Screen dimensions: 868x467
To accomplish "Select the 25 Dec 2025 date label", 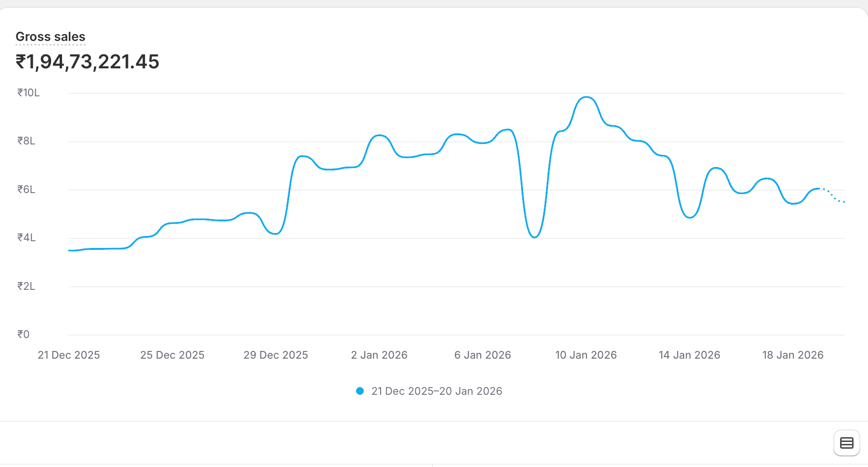I will pos(172,355).
